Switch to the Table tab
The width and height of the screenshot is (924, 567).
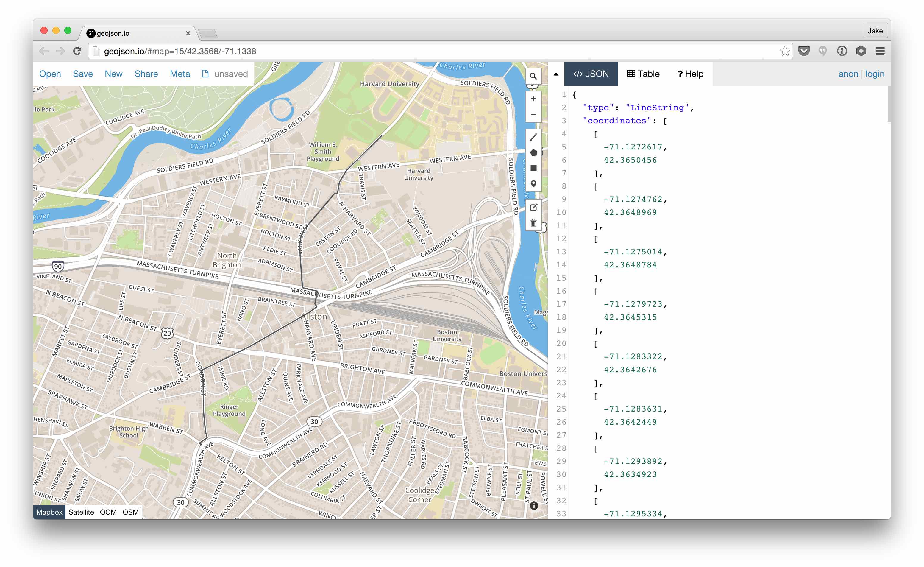(x=643, y=74)
